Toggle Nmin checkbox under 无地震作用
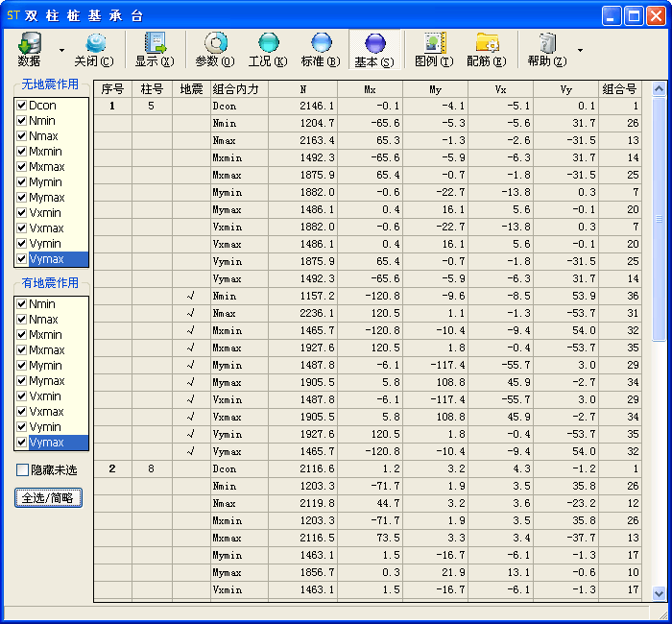 pyautogui.click(x=21, y=120)
